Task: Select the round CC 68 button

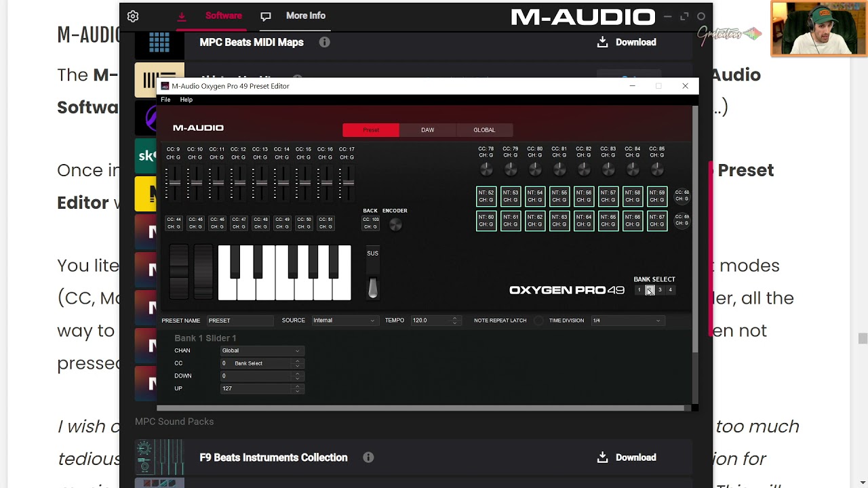Action: click(682, 197)
